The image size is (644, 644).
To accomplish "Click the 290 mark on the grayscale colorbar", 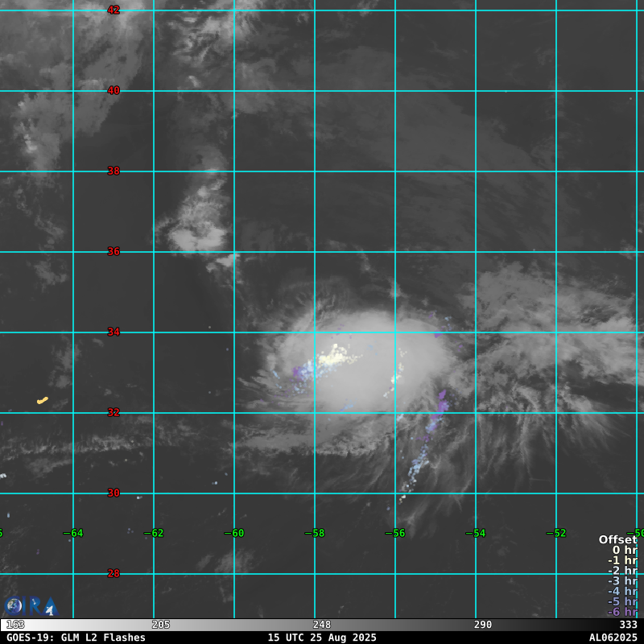I will [x=483, y=625].
